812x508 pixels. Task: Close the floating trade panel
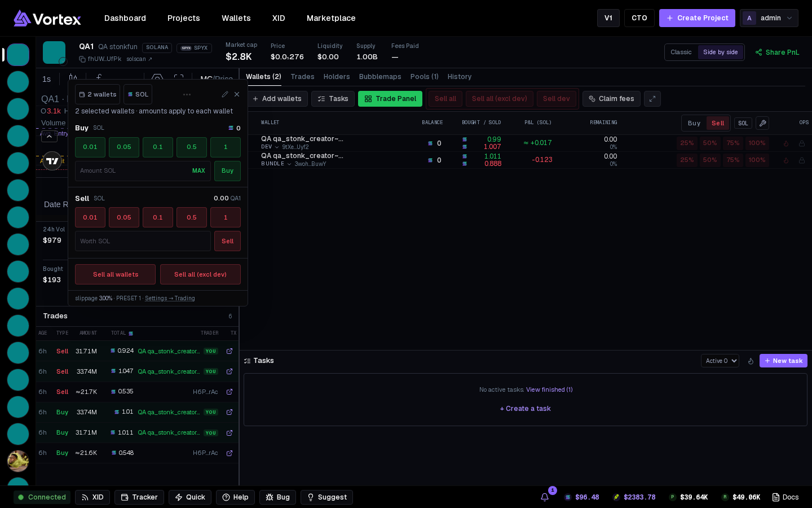coord(237,94)
